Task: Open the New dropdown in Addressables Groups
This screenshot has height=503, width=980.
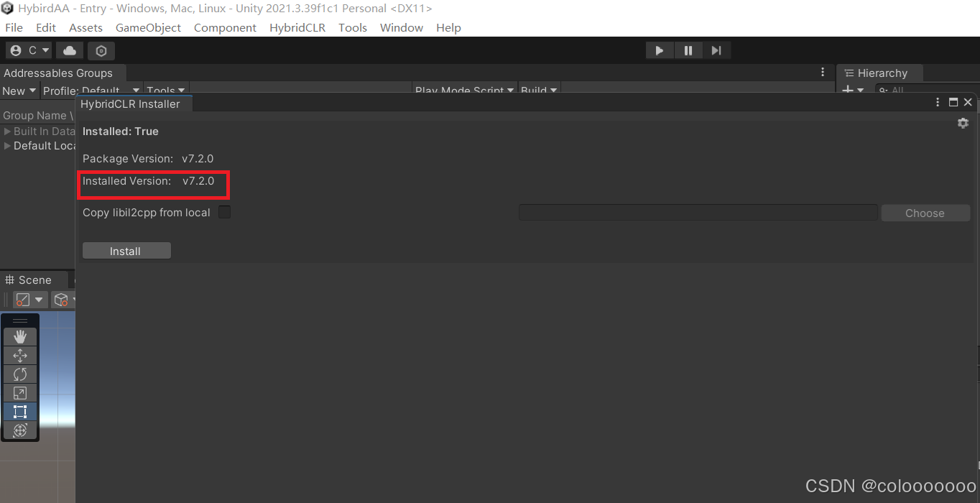Action: [19, 91]
